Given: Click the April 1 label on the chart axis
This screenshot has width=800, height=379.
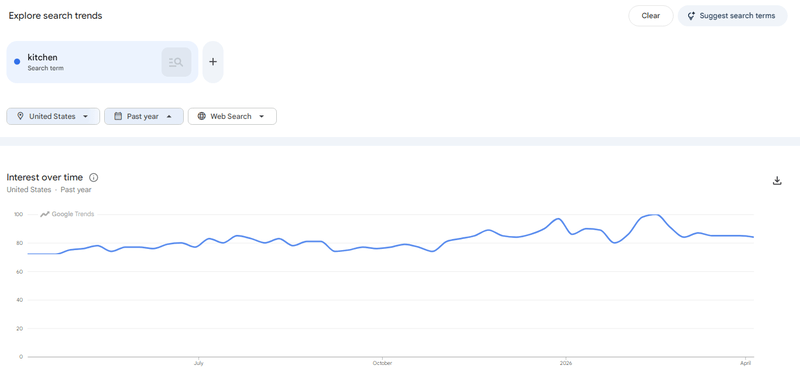Looking at the screenshot, I should click(x=746, y=363).
